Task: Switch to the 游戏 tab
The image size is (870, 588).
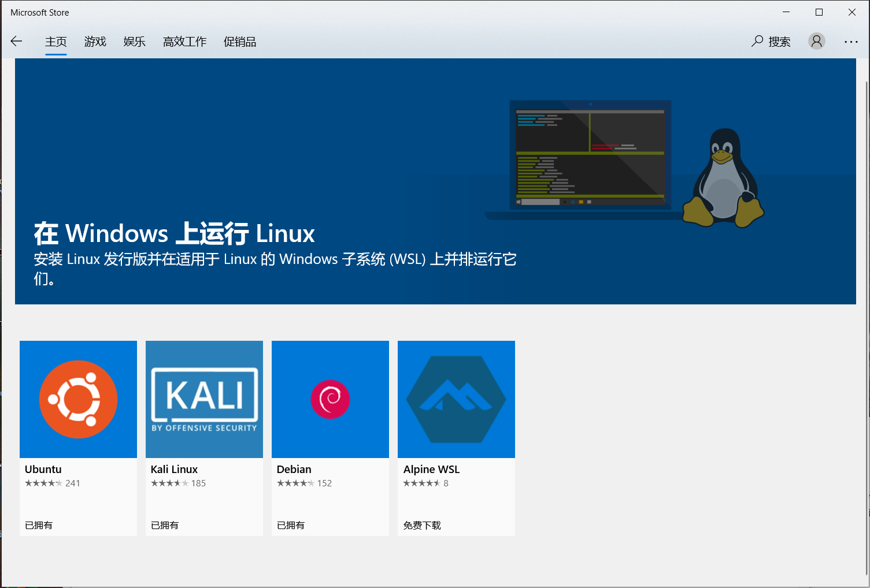Action: pyautogui.click(x=95, y=42)
